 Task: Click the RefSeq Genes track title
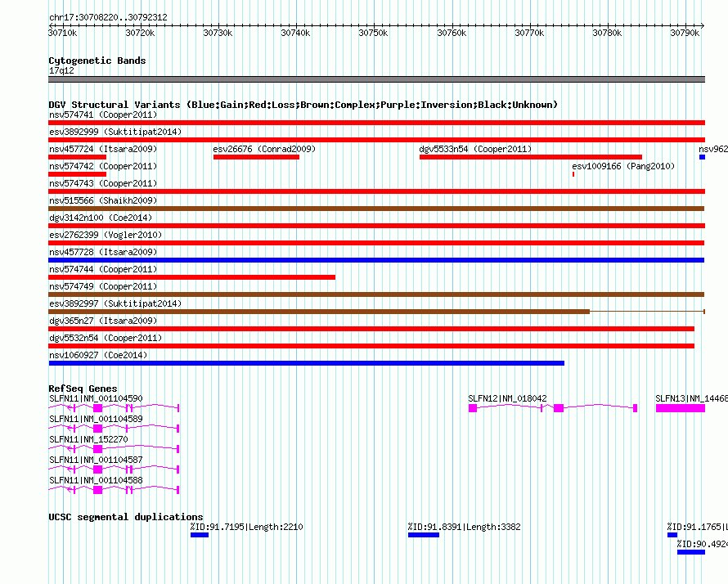(83, 389)
